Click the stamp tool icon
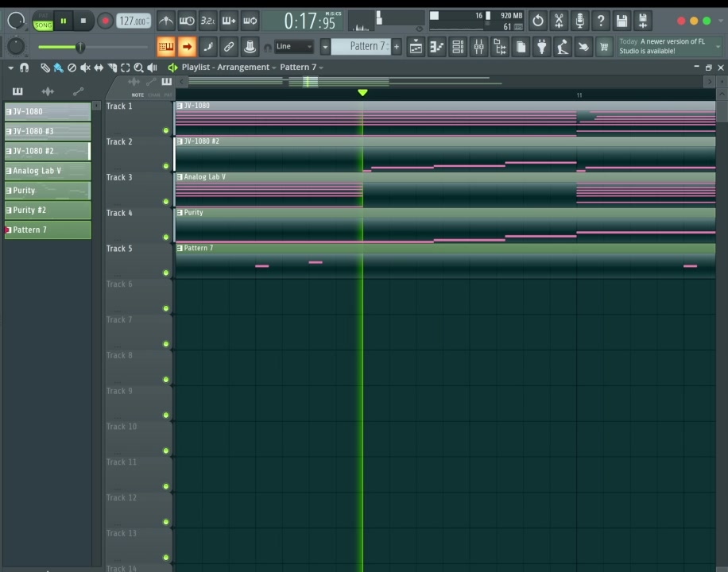 (250, 46)
